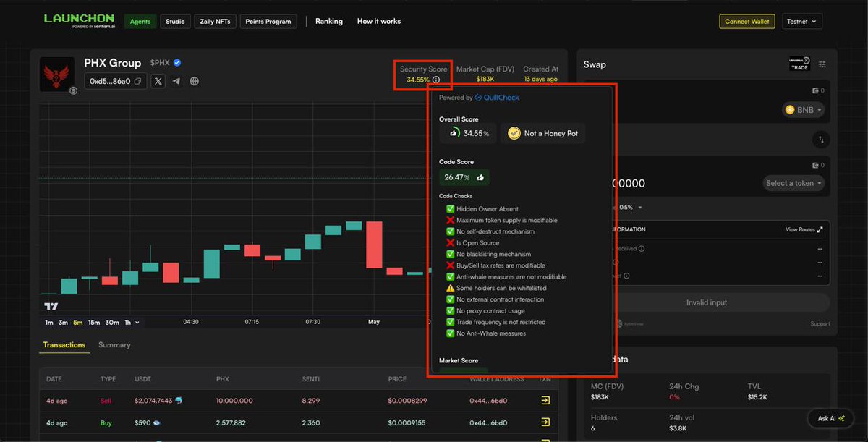Go to the Ranking page
This screenshot has height=442, width=868.
pyautogui.click(x=329, y=22)
